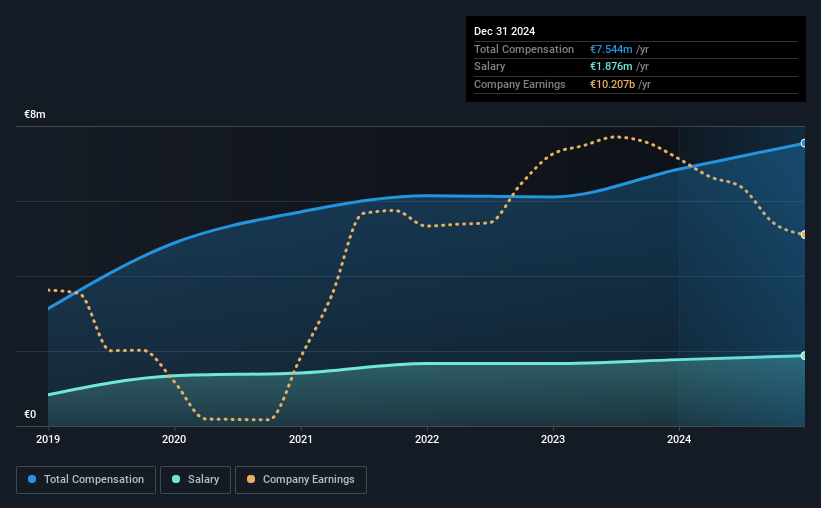The image size is (821, 508).
Task: Click the Dec 31 2024 tooltip date
Action: pos(504,31)
